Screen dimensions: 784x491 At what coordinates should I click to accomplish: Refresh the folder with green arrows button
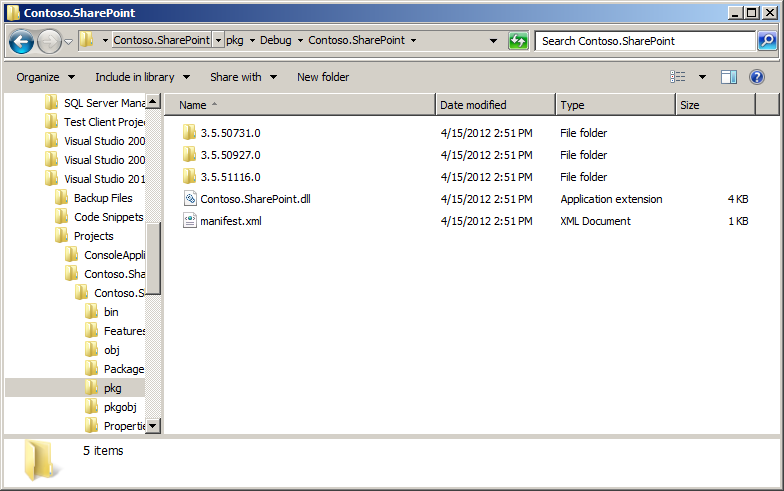click(x=518, y=40)
